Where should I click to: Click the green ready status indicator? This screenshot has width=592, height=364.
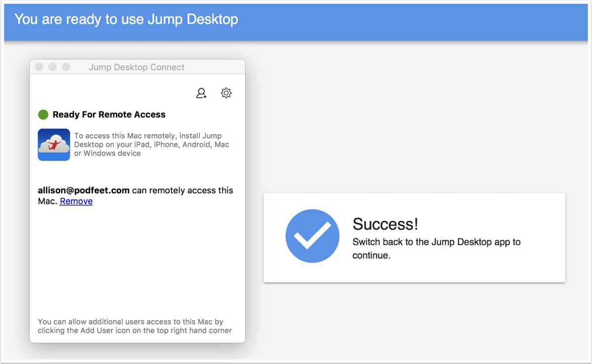point(43,114)
